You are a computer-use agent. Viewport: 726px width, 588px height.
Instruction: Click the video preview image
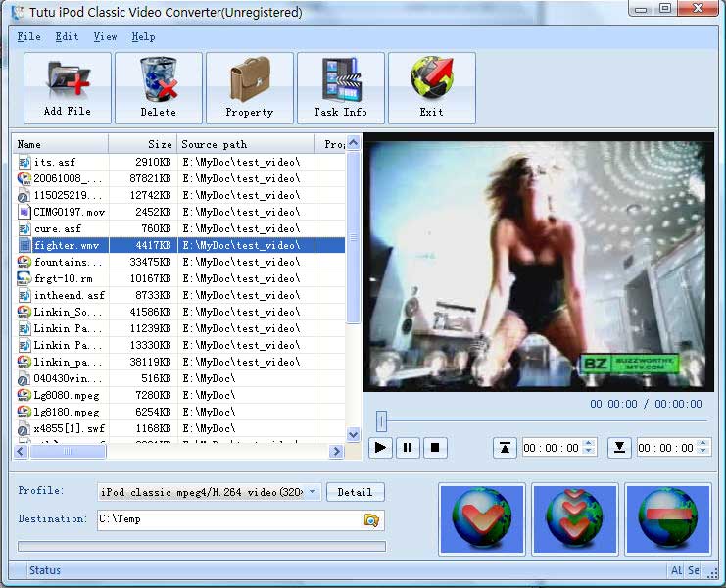tap(538, 262)
